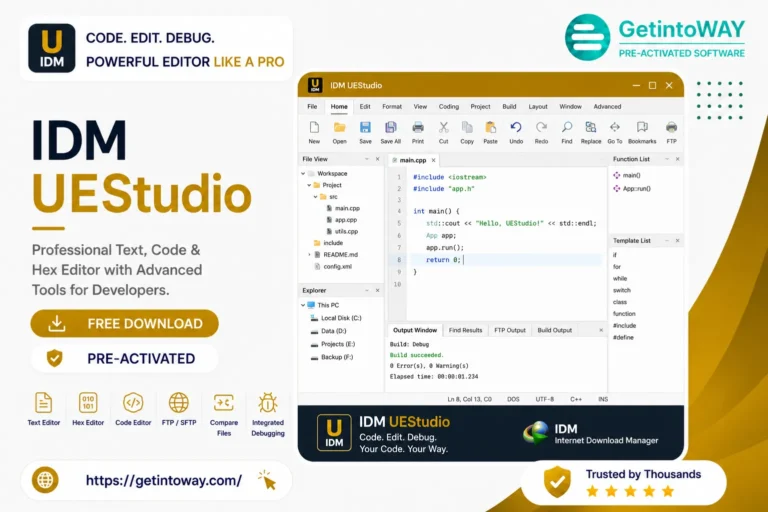The height and width of the screenshot is (512, 768).
Task: Click the Bookmarks toolbar icon
Action: (x=642, y=127)
